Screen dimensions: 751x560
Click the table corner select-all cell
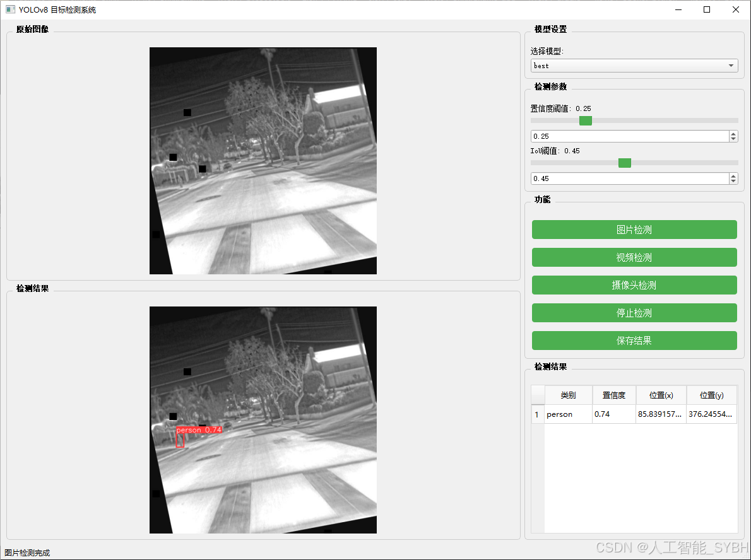(538, 395)
